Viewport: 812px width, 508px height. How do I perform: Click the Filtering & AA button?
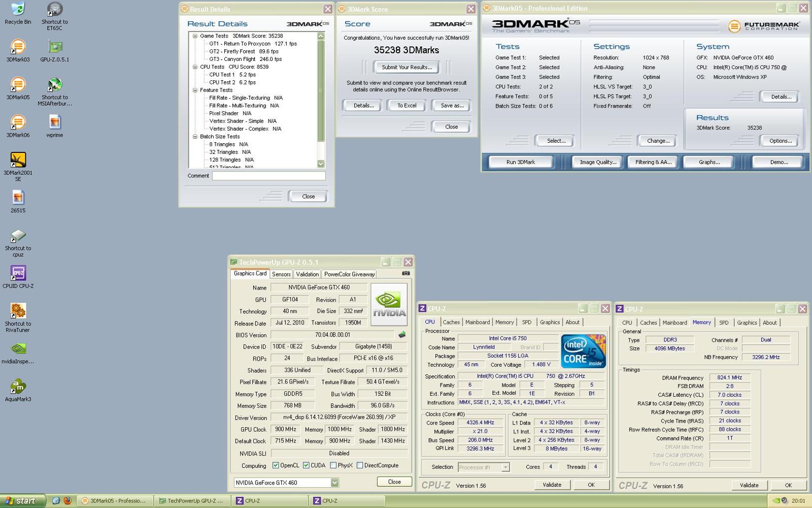coord(653,162)
